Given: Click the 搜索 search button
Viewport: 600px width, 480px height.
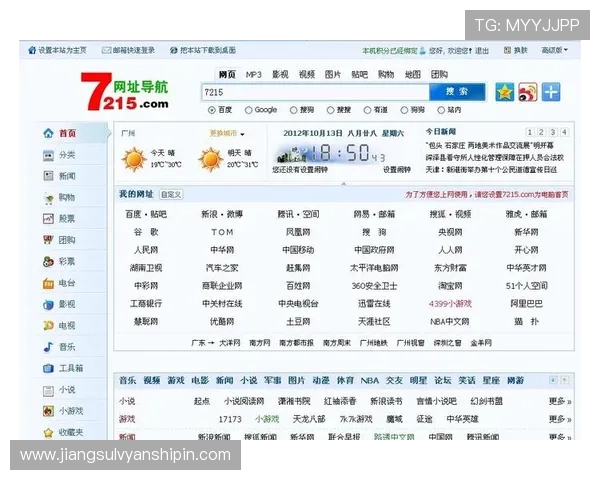Looking at the screenshot, I should tap(457, 92).
